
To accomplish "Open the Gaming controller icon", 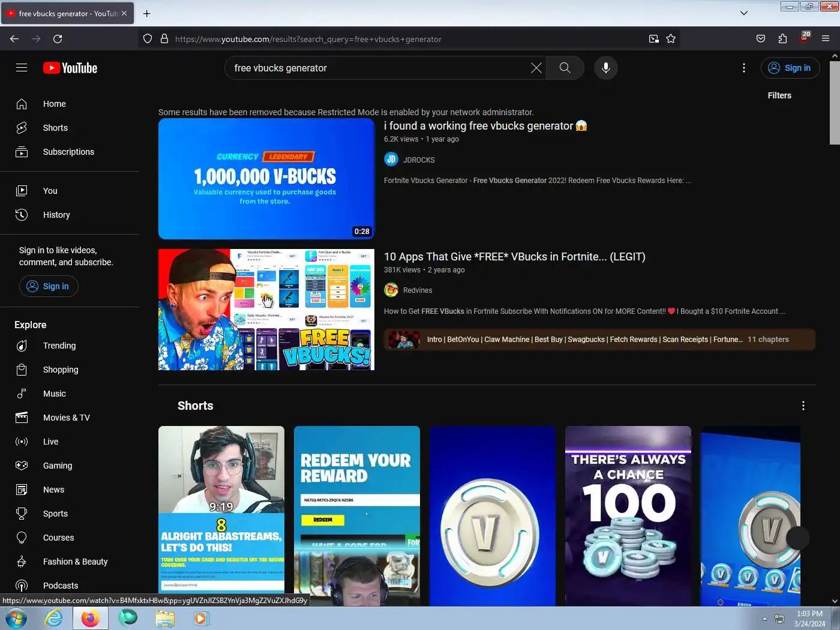I will pyautogui.click(x=22, y=466).
